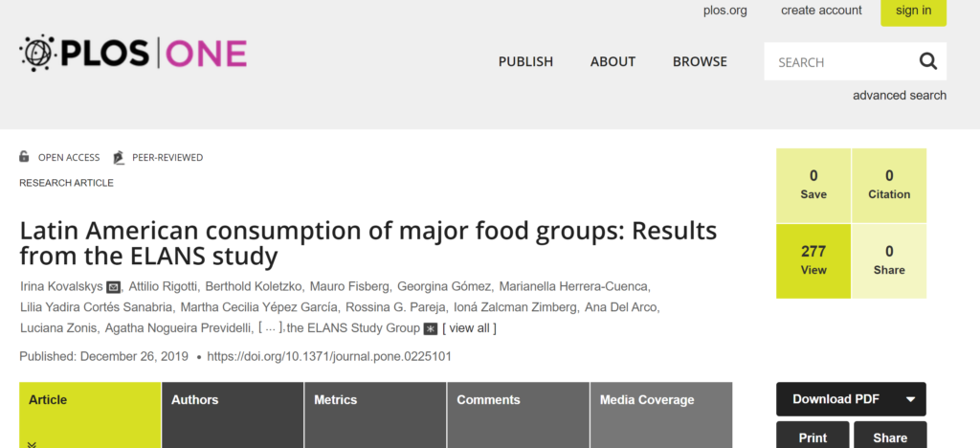Click the peer-reviewed badge icon
This screenshot has width=980, height=448.
tap(119, 157)
